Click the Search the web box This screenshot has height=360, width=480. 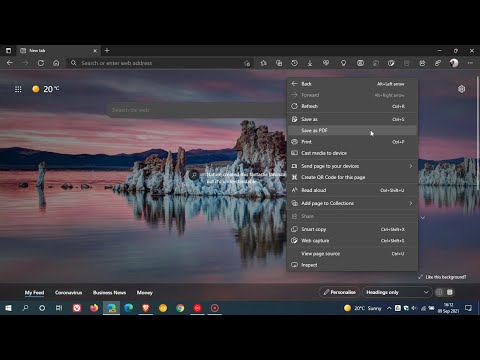click(x=197, y=110)
